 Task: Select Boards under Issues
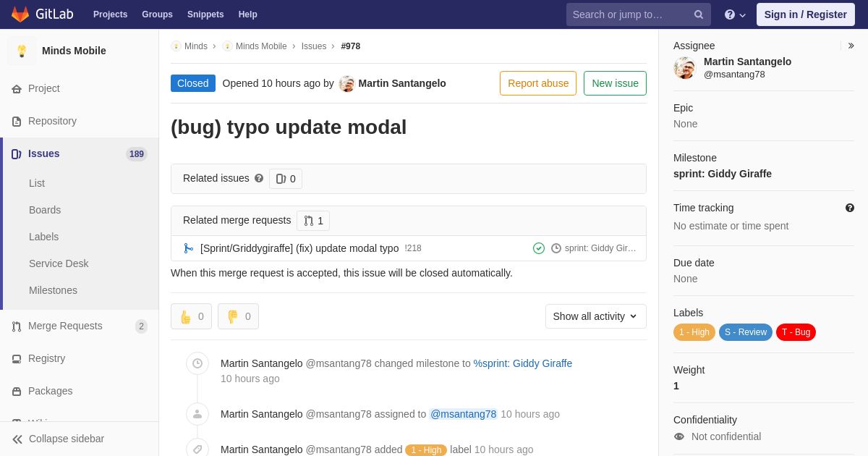pyautogui.click(x=45, y=210)
